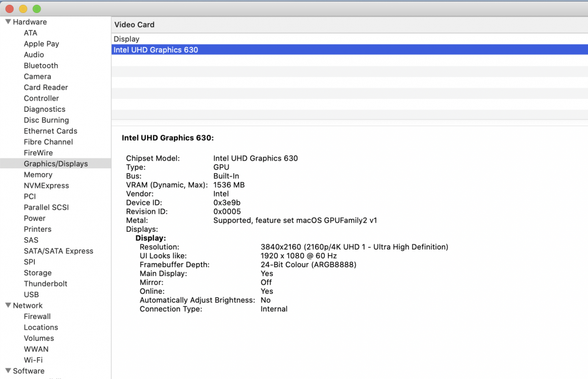Click the Revision ID value 0x0005
The width and height of the screenshot is (588, 379).
pos(227,212)
